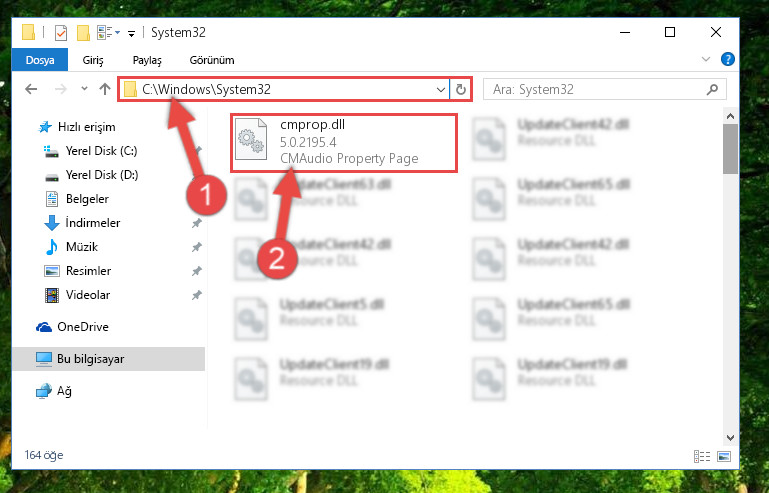This screenshot has height=493, width=769.
Task: Go up one folder level
Action: coord(104,89)
